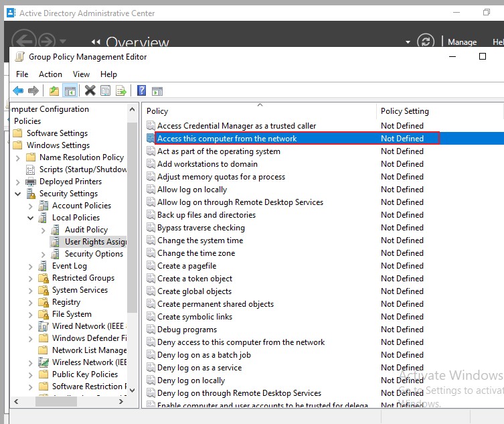
Task: Open the Administrative Center breadcrumb dropdown arrow
Action: (408, 42)
